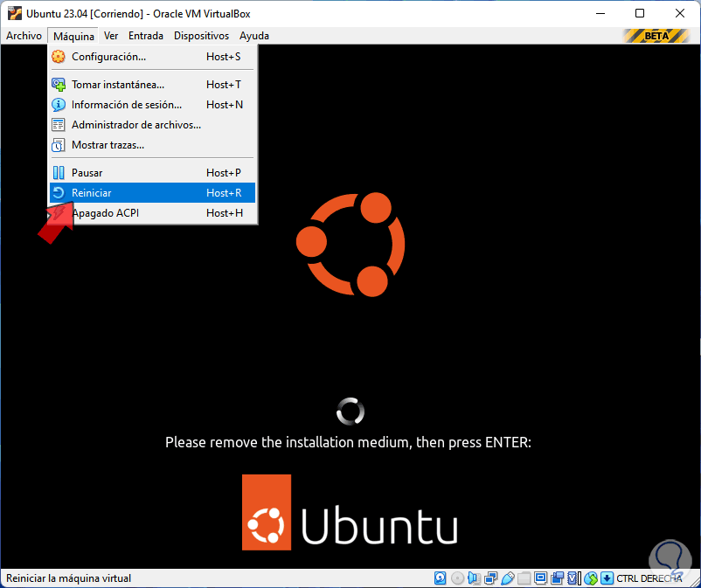The image size is (701, 588).
Task: Open the USB devices status icon
Action: pyautogui.click(x=508, y=578)
